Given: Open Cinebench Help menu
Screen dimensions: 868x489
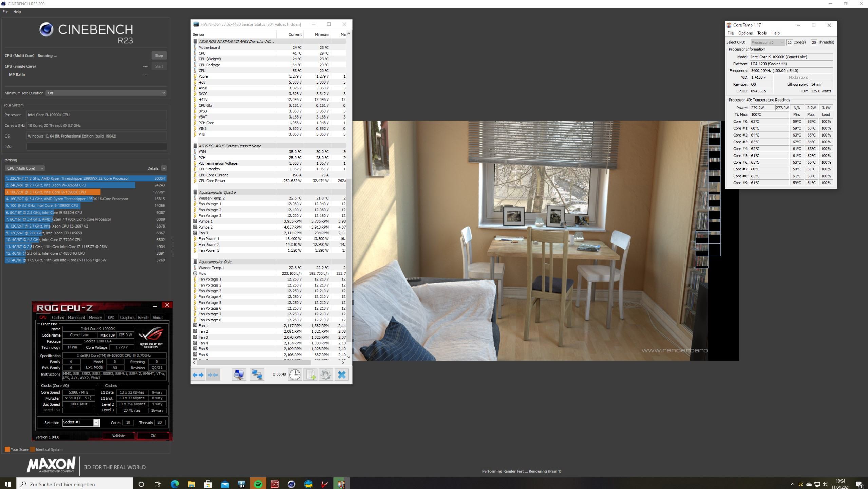Looking at the screenshot, I should click(17, 12).
